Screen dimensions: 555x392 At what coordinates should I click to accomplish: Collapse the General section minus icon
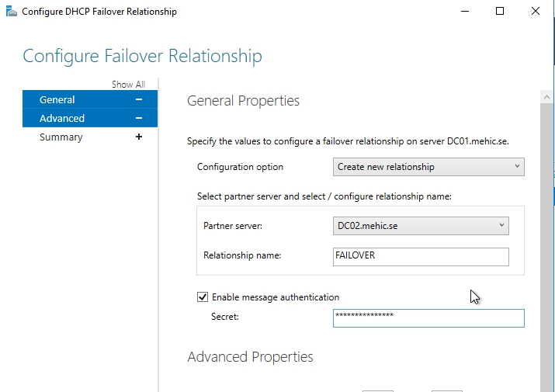139,100
